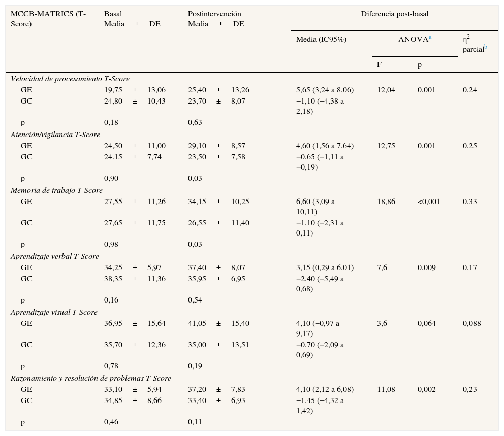The width and height of the screenshot is (504, 436).
Task: Click the F column header under ANOVA
Action: coord(379,64)
